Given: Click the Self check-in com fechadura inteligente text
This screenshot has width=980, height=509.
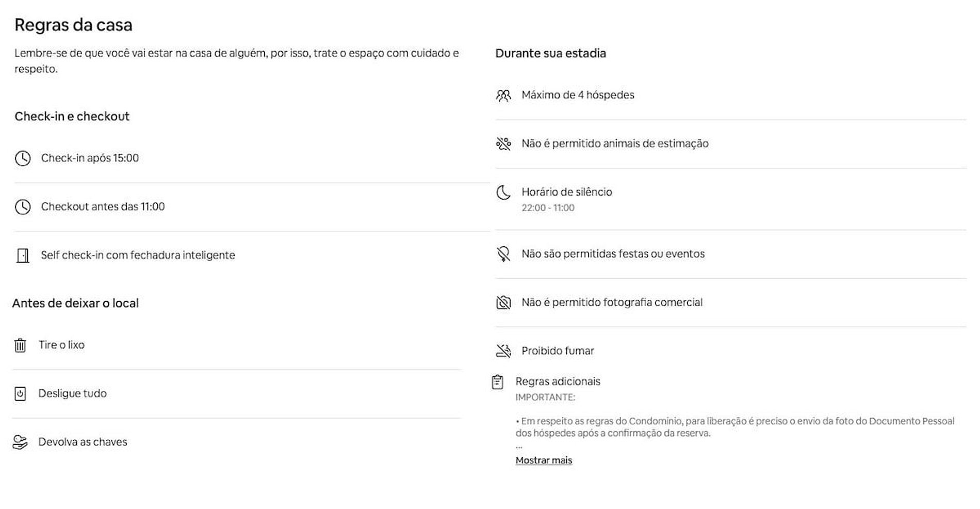Looking at the screenshot, I should coord(138,255).
